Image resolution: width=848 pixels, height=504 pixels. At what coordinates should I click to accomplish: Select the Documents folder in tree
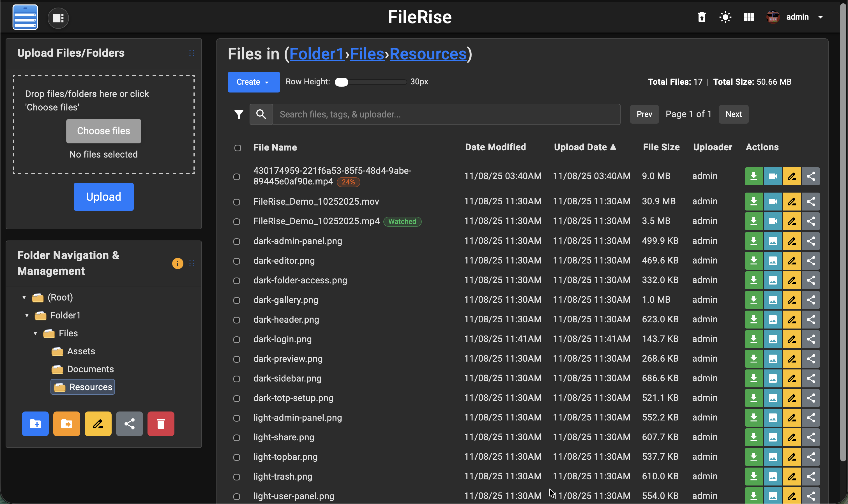point(90,369)
